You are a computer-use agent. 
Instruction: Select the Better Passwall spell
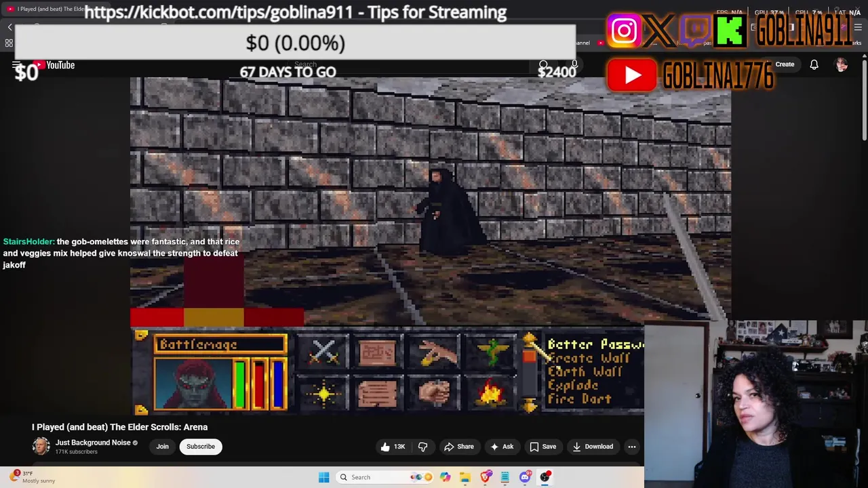click(595, 345)
